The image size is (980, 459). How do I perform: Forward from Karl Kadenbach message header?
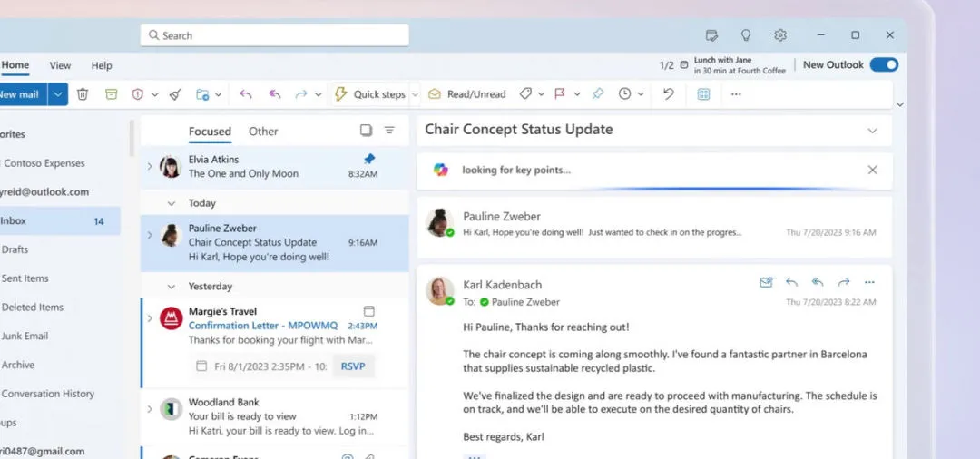844,282
